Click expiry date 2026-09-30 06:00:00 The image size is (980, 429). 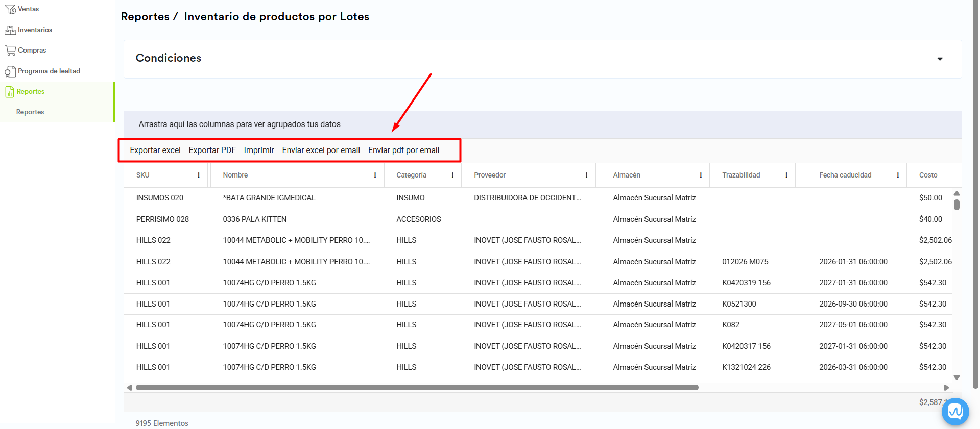click(853, 304)
